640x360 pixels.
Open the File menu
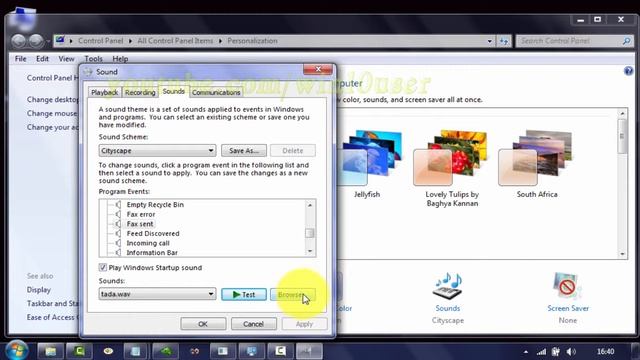(20, 59)
